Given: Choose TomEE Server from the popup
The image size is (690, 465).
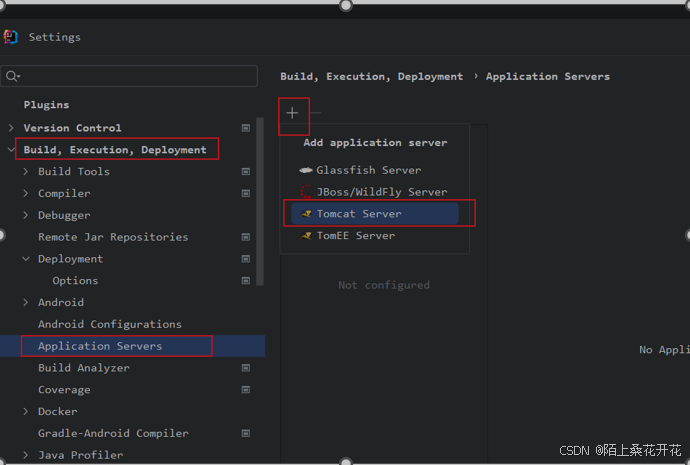Looking at the screenshot, I should 375,236.
